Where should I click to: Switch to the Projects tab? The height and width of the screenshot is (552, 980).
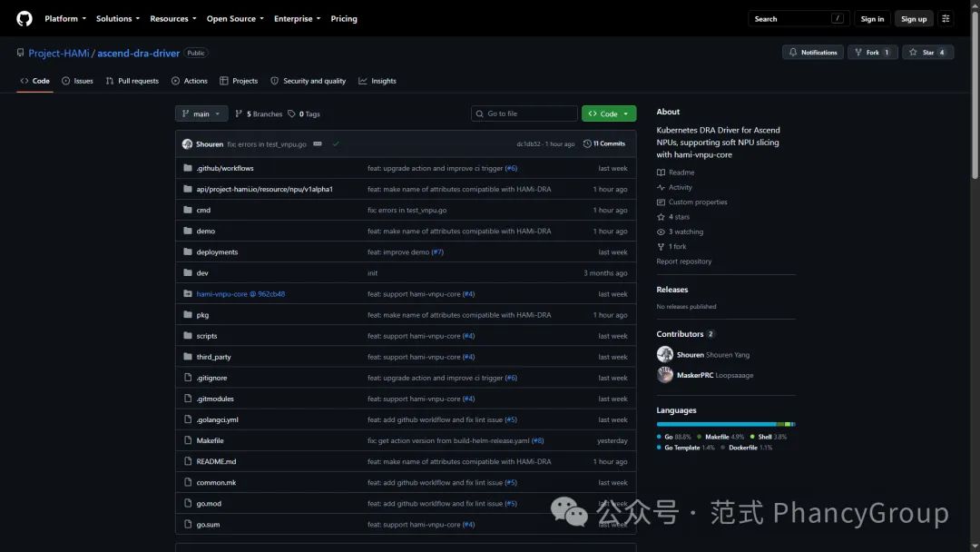click(239, 81)
